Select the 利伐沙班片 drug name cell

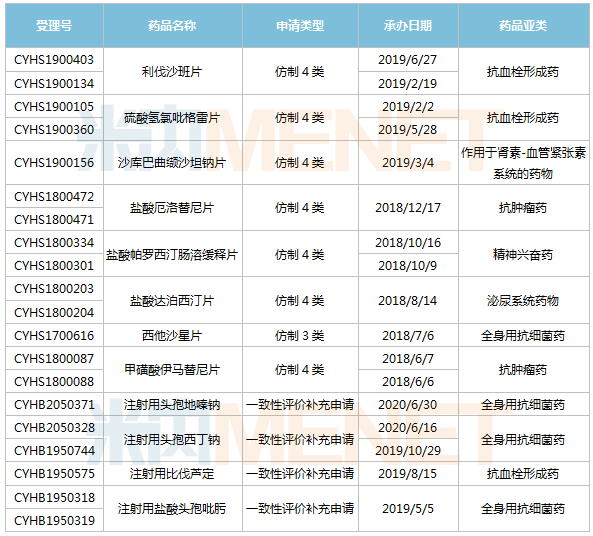pos(173,71)
